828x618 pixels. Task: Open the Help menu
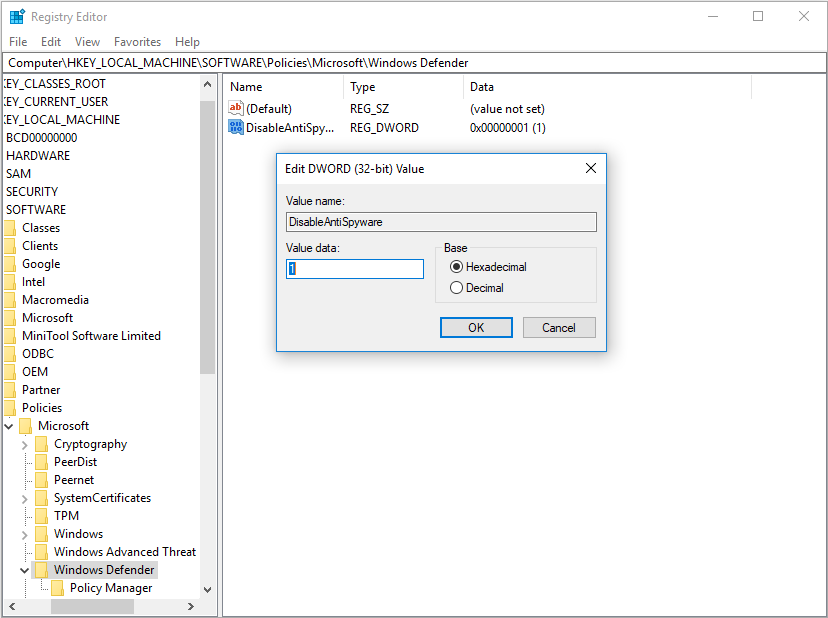(187, 42)
